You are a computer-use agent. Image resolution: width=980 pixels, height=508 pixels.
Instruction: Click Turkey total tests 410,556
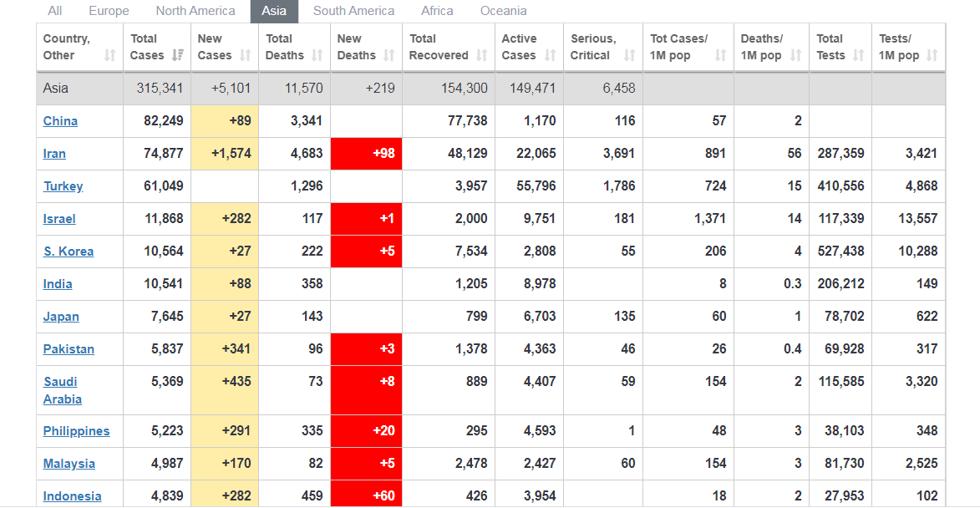click(840, 185)
